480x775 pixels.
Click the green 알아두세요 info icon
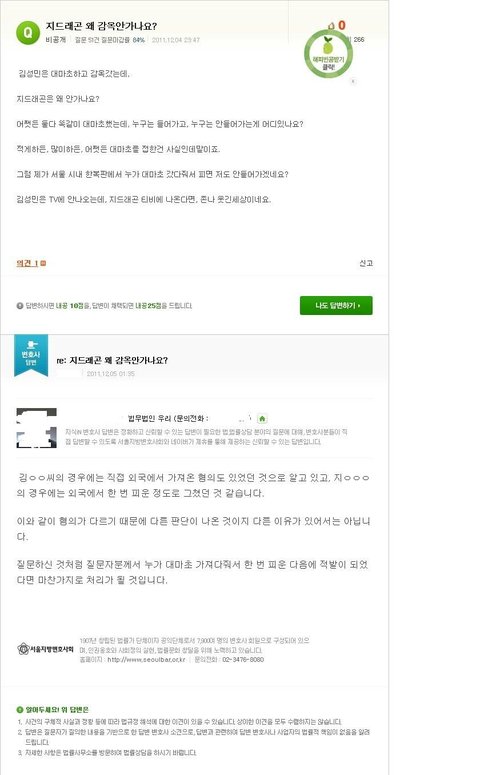20,710
